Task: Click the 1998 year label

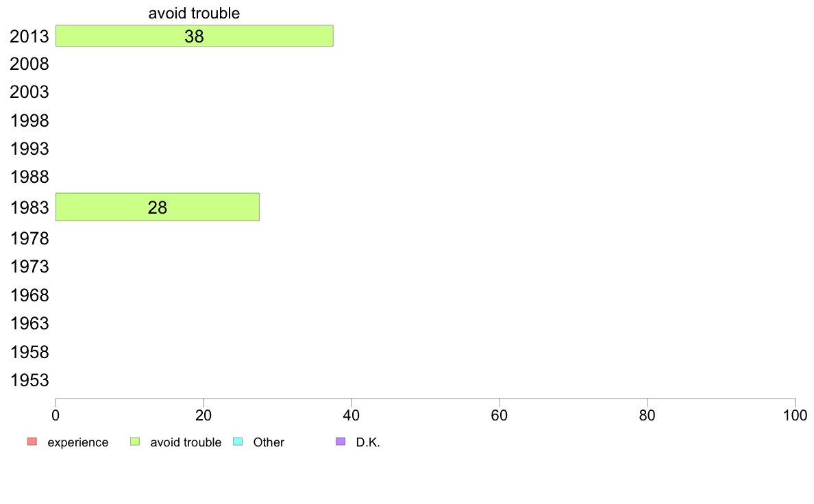Action: (29, 121)
